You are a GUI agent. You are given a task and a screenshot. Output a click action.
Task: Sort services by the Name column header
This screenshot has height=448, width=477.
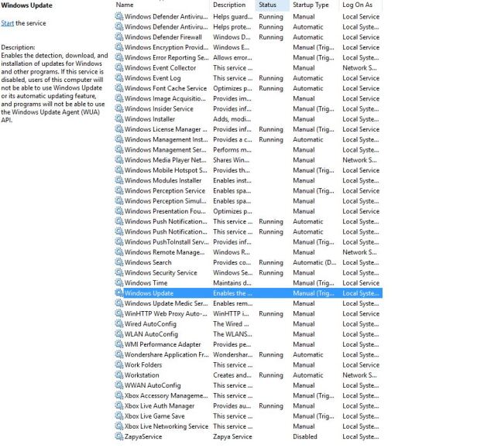[124, 5]
